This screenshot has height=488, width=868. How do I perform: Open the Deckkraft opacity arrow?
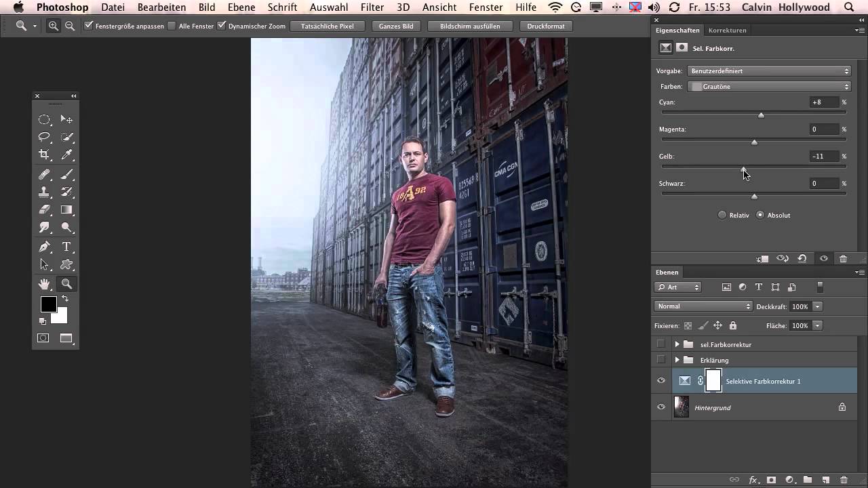[817, 307]
